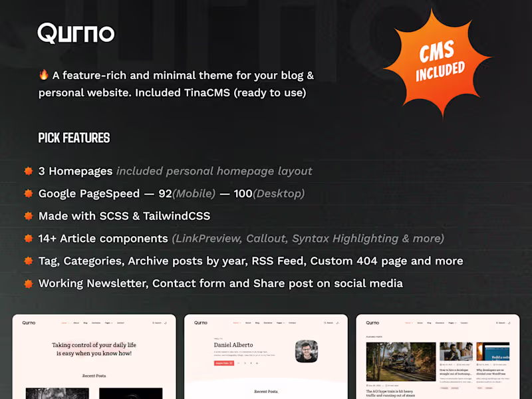Open Contact in the Taking control preview menu
Viewport: 532px width, 399px height.
click(x=120, y=323)
